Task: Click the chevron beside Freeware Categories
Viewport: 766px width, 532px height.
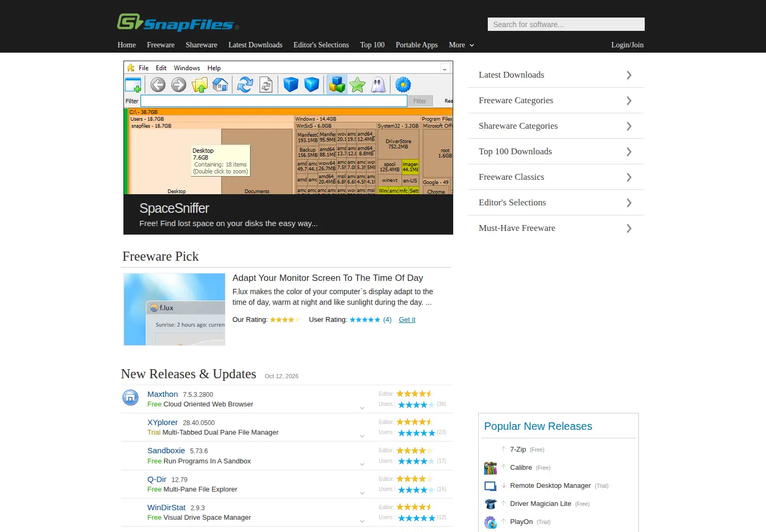Action: pos(629,101)
